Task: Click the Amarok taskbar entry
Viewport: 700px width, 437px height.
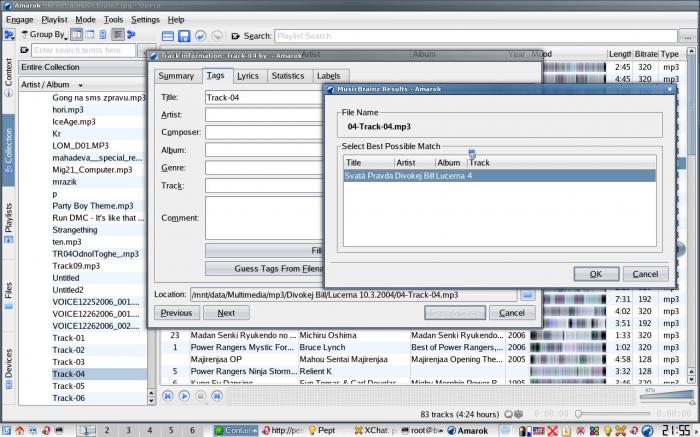Action: (x=467, y=430)
